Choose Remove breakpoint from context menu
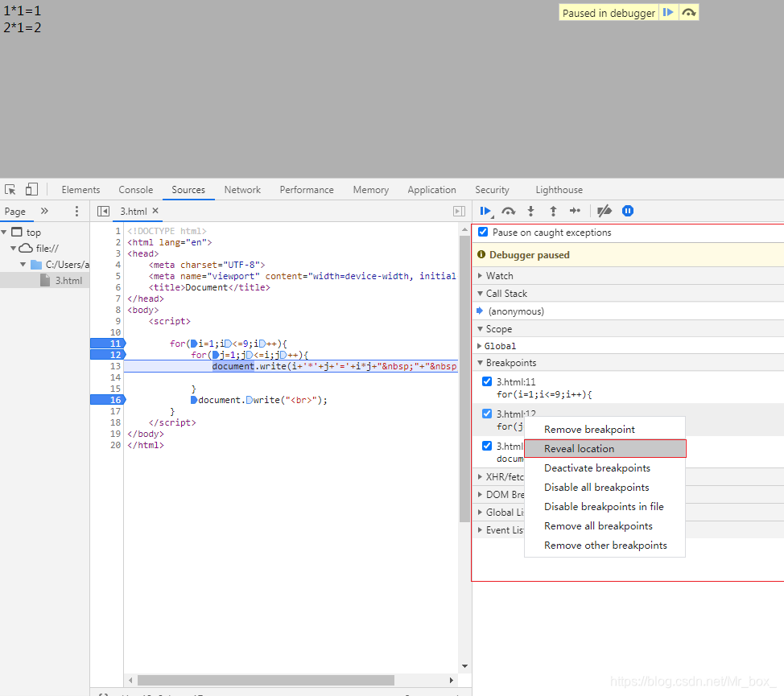784x696 pixels. click(x=605, y=429)
